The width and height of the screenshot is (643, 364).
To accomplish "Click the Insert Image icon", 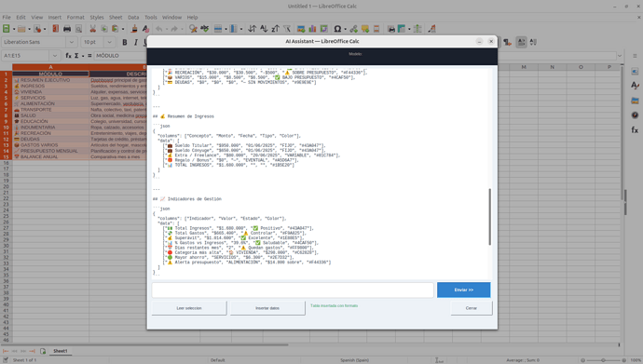I will pyautogui.click(x=301, y=29).
